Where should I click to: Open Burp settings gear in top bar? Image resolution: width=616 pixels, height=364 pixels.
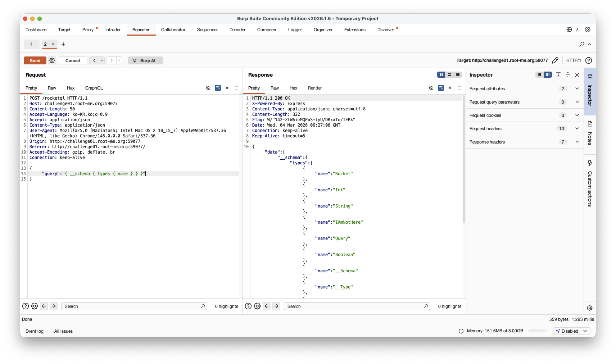tap(588, 29)
